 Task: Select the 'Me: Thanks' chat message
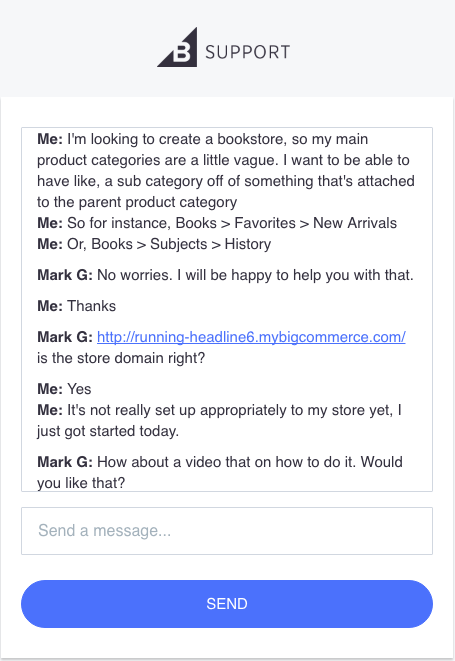[x=76, y=306]
